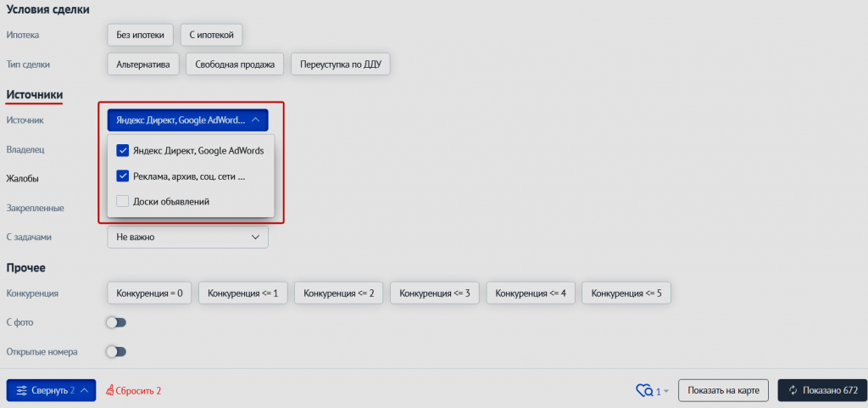Image resolution: width=868 pixels, height=408 pixels.
Task: Open the С задачами dropdown
Action: coord(187,238)
